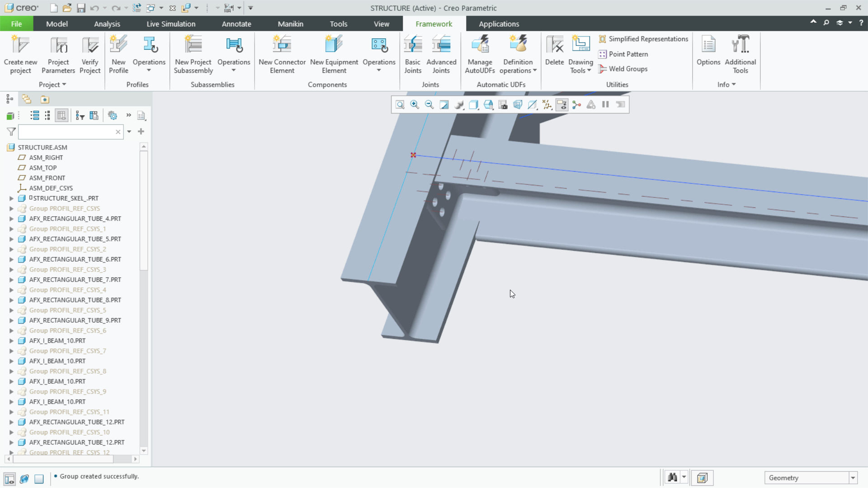Screen dimensions: 868x488
Task: Click Point Pattern
Action: pyautogui.click(x=623, y=54)
